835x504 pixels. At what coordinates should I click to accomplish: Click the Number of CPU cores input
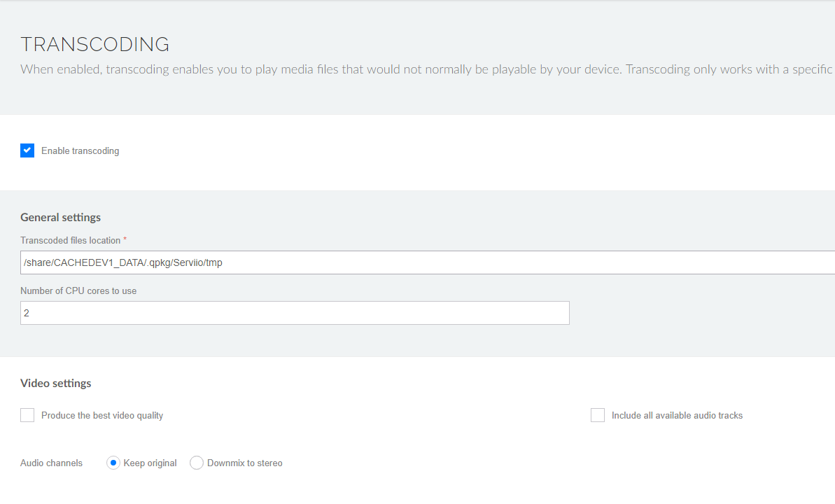pos(295,313)
